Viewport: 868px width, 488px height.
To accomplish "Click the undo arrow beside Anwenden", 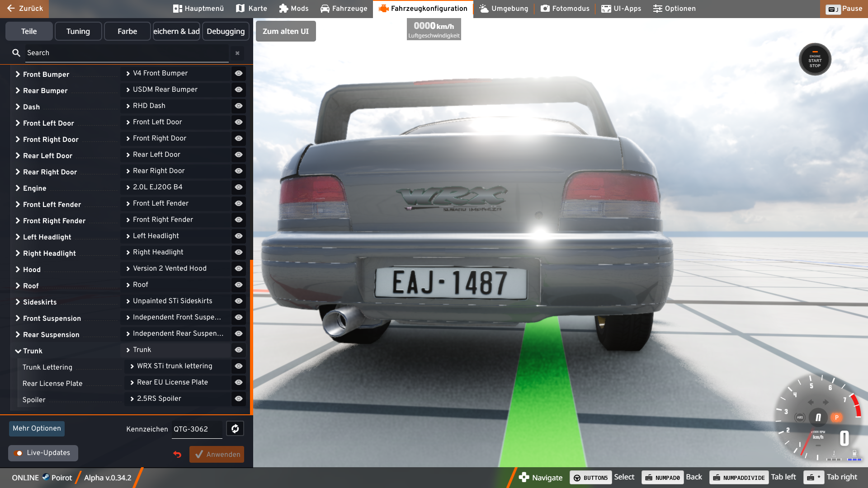I will [177, 454].
